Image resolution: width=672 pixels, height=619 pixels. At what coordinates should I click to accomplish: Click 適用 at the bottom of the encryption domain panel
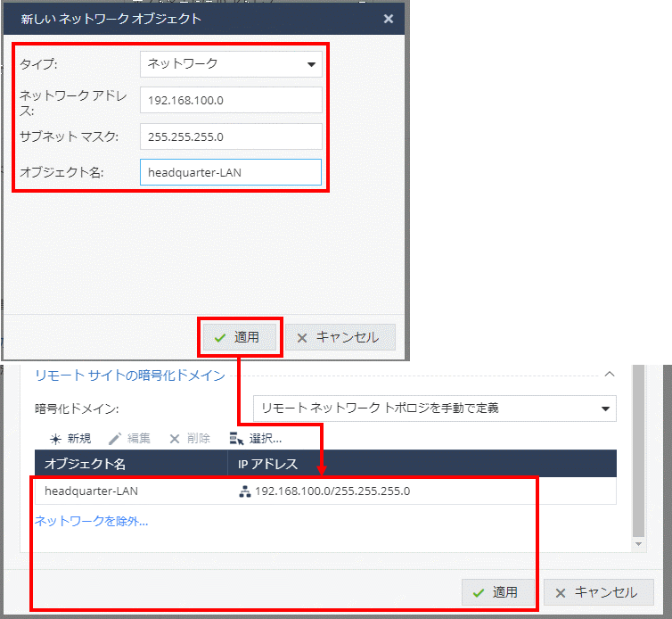[498, 592]
